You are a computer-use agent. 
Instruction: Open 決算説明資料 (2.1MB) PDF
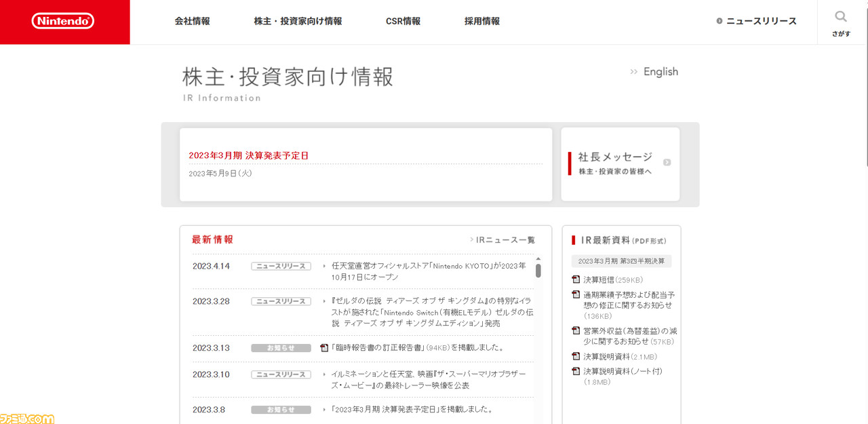point(620,356)
